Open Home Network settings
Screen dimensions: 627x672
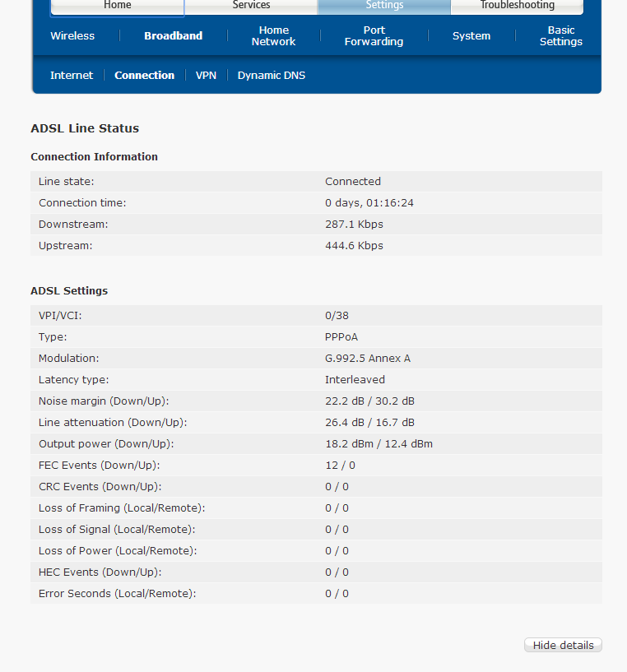tap(274, 36)
